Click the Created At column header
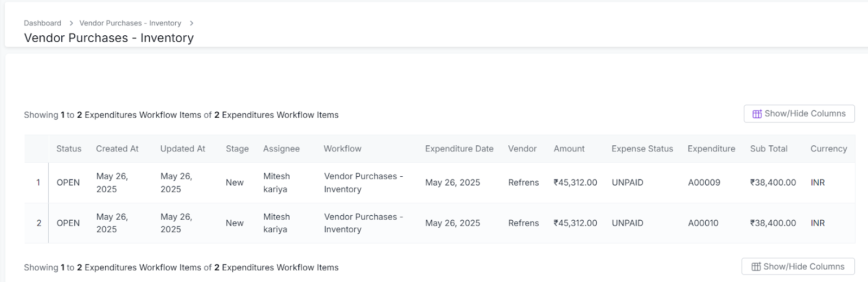Screen dimensions: 868x282 click(x=117, y=149)
